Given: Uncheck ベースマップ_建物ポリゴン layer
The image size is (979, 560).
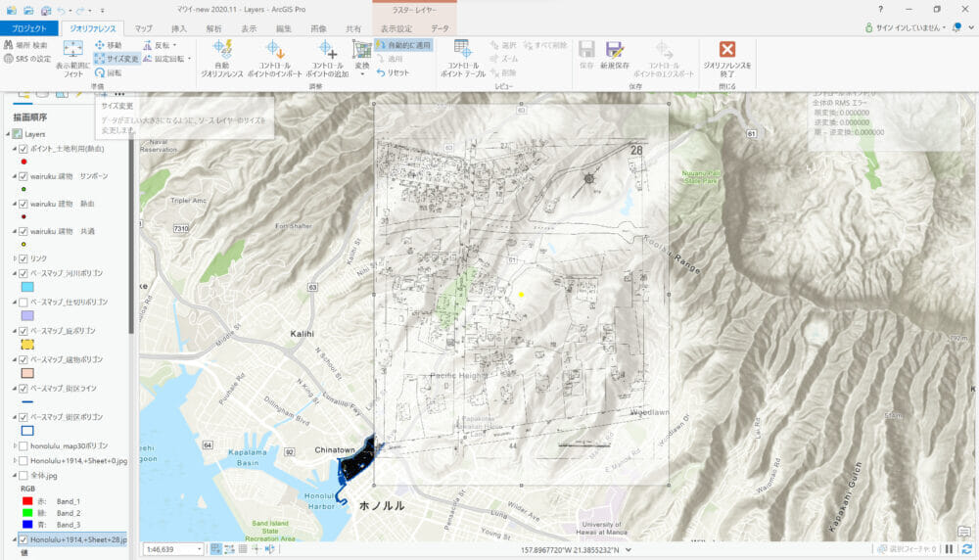Looking at the screenshot, I should coord(23,359).
